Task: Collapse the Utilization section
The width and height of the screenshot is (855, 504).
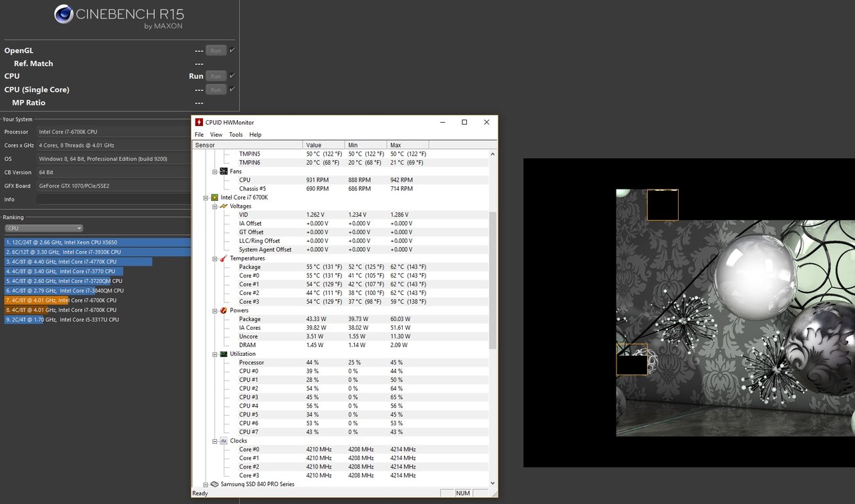Action: (x=215, y=354)
